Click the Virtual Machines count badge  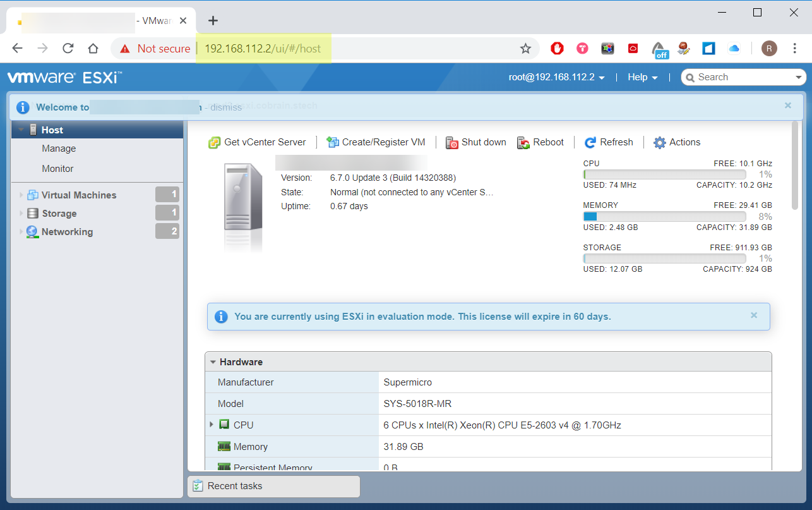coord(167,195)
